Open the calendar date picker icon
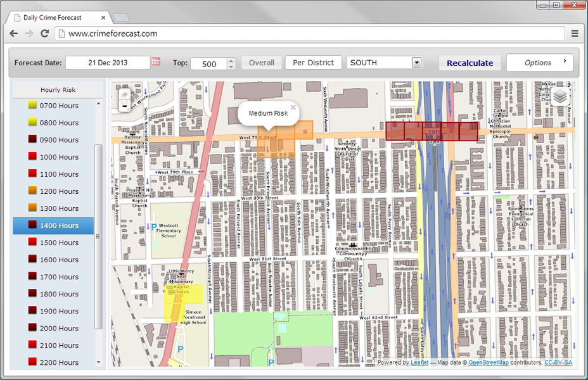The height and width of the screenshot is (380, 588). click(x=156, y=62)
